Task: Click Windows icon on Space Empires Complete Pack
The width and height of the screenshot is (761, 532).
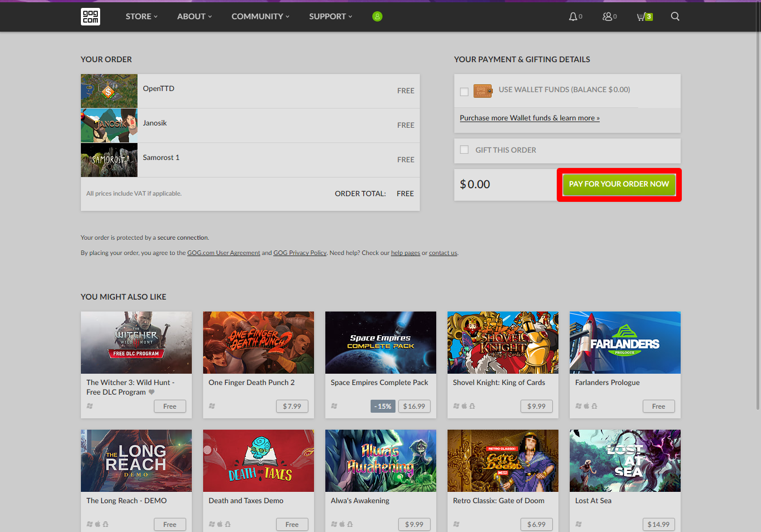Action: point(334,406)
